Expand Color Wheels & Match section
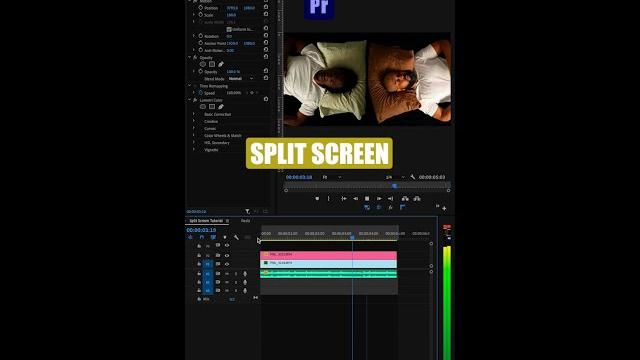This screenshot has width=640, height=360. 194,135
